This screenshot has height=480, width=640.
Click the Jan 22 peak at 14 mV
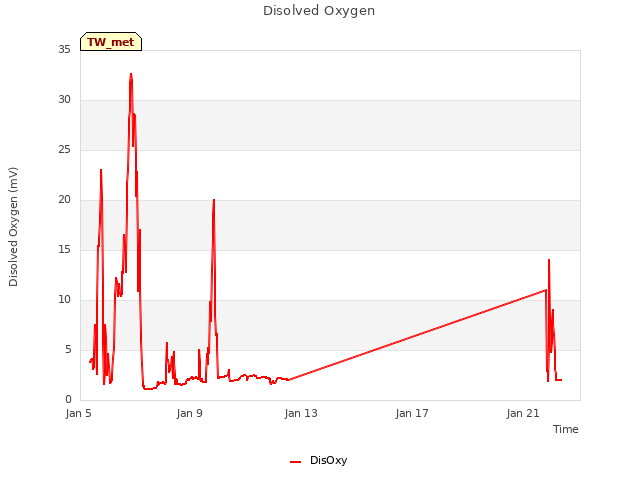549,260
